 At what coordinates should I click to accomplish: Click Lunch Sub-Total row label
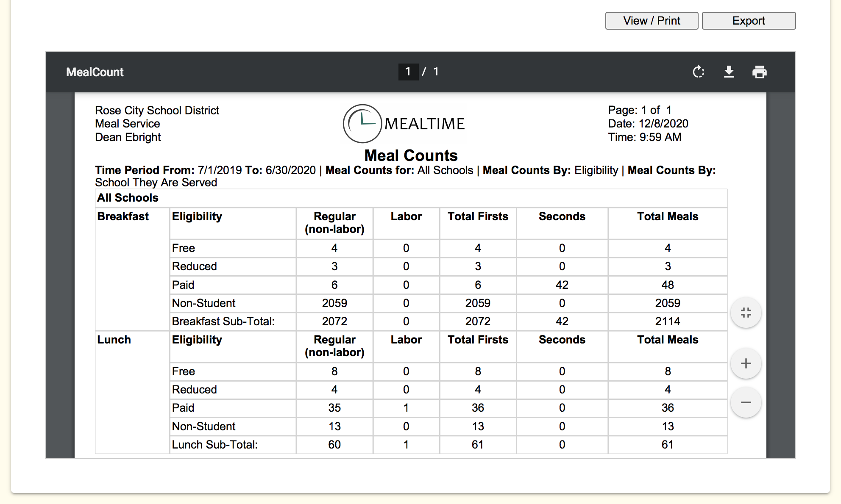214,445
